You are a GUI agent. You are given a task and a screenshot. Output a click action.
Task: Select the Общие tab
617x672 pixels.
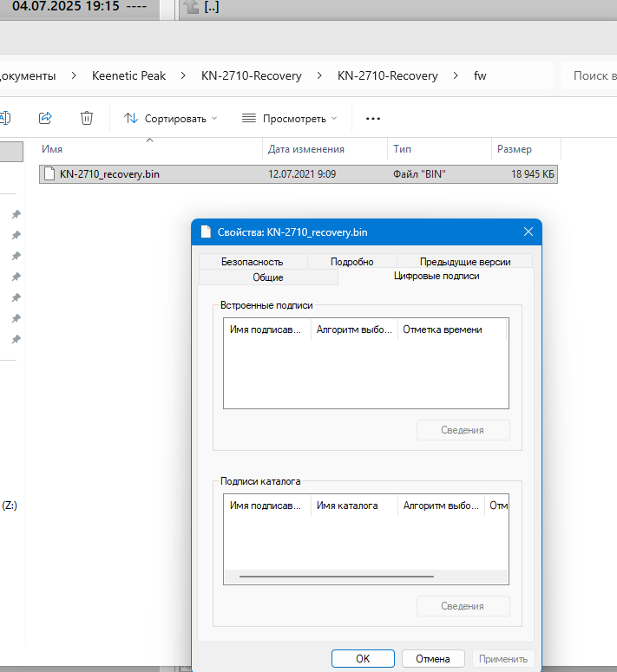click(267, 277)
